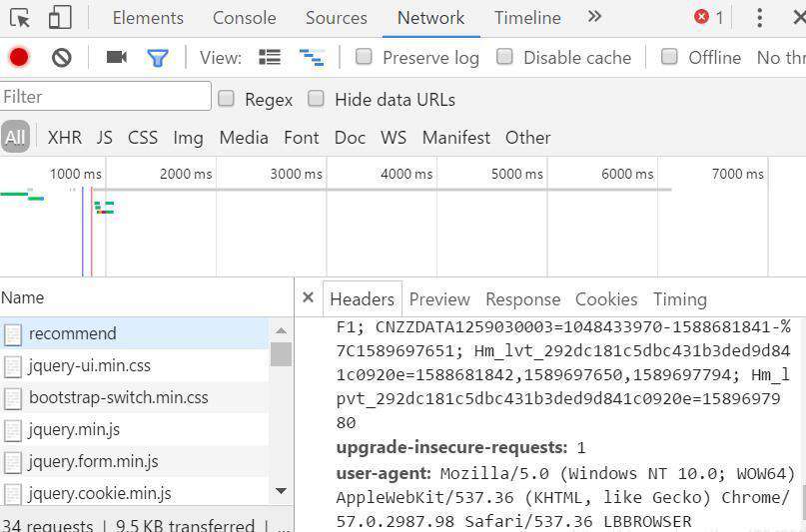Filter requests by Media

pos(243,137)
